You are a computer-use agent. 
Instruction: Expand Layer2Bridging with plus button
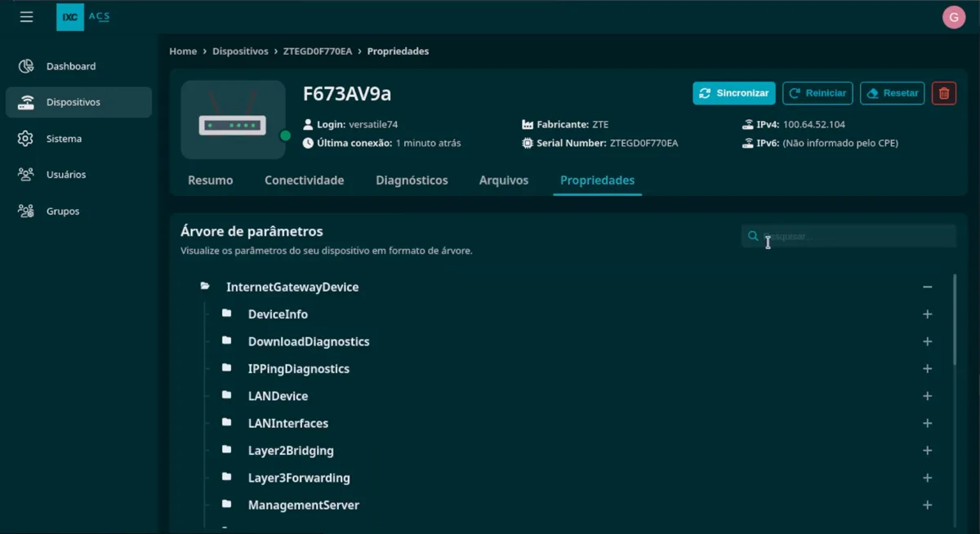(927, 451)
